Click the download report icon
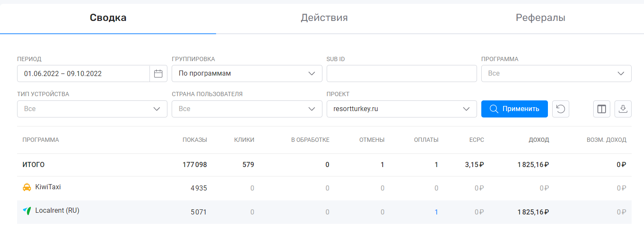 click(x=623, y=109)
